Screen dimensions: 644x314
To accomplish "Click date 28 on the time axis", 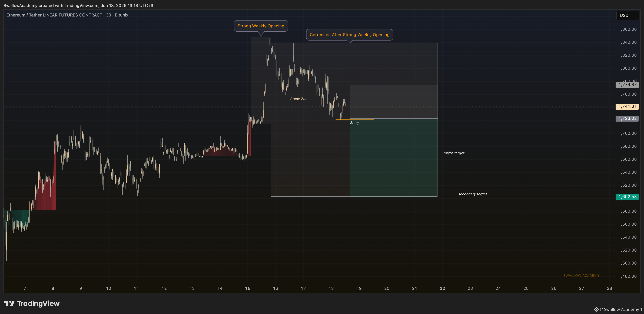I will pos(609,289).
